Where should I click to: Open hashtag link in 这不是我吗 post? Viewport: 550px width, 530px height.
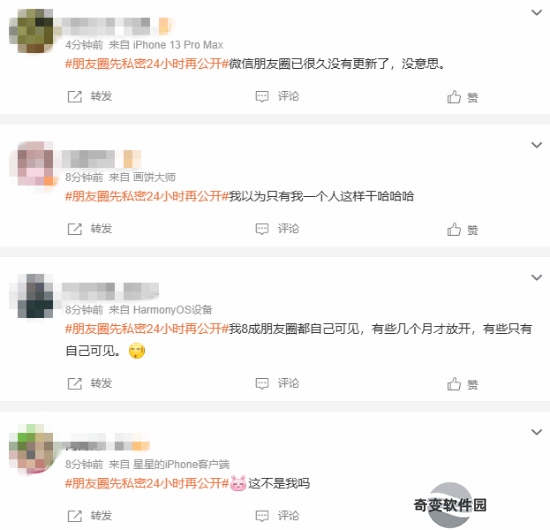pos(147,483)
